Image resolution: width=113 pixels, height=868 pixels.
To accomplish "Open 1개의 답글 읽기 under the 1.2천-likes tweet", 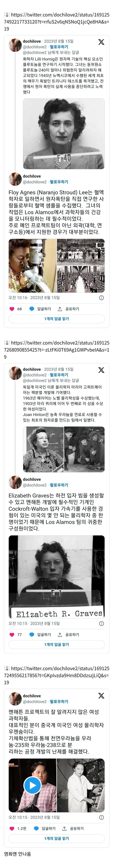I will pyautogui.click(x=56, y=838).
